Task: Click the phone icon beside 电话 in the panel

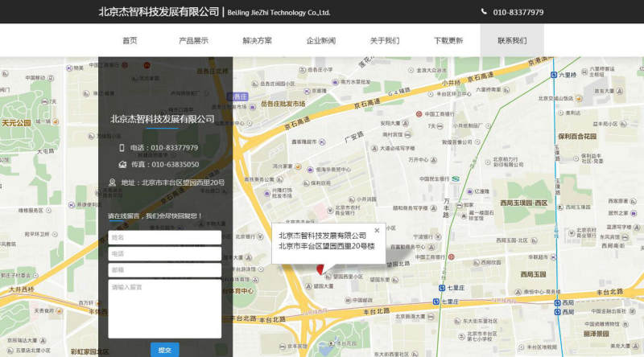Action: pyautogui.click(x=122, y=148)
